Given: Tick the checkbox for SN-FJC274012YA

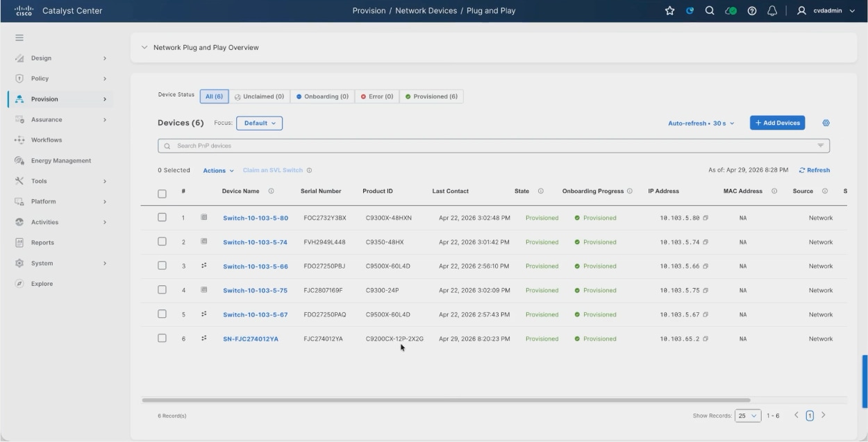Looking at the screenshot, I should pyautogui.click(x=162, y=339).
